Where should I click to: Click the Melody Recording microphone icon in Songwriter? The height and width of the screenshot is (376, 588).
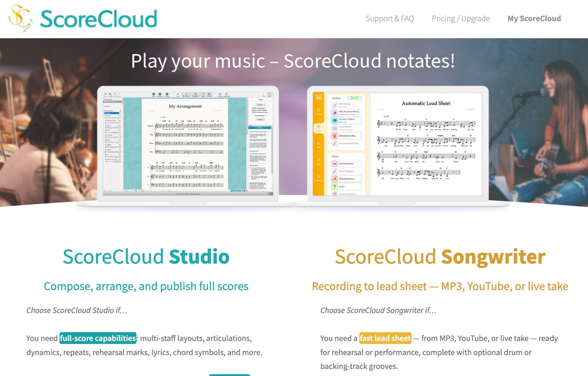tap(334, 136)
